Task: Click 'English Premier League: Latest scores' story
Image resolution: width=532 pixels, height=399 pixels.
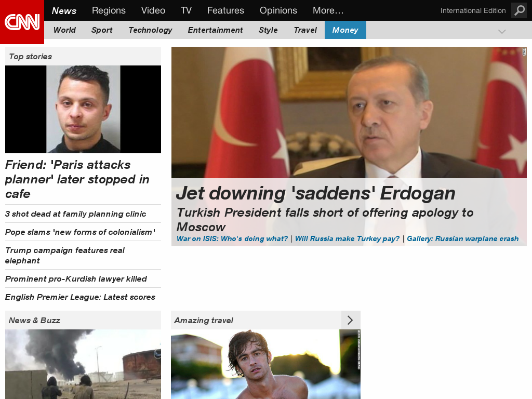Action: coord(79,297)
